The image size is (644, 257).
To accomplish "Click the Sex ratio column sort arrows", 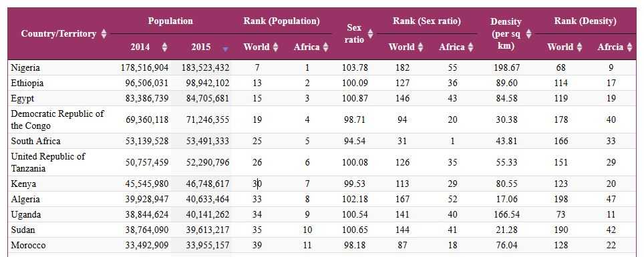I will coord(371,33).
